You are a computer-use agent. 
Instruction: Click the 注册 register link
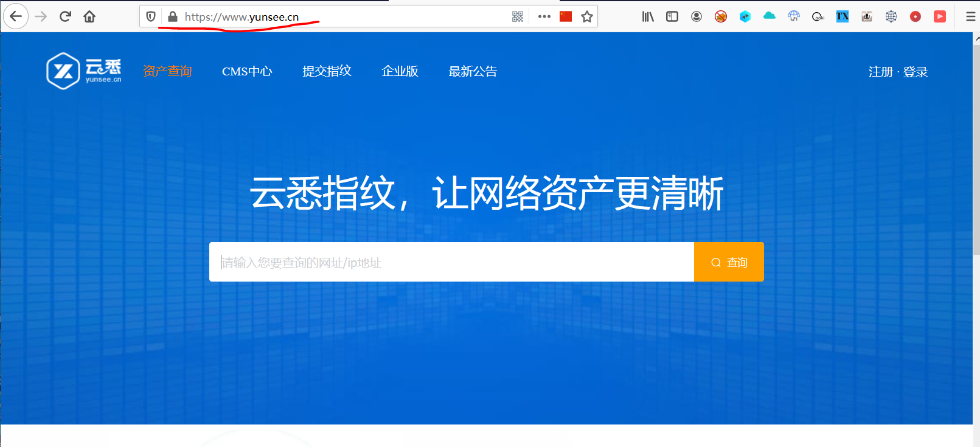pyautogui.click(x=880, y=72)
